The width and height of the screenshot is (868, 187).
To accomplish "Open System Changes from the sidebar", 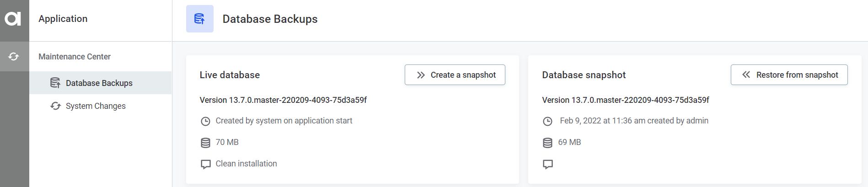I will pos(96,106).
